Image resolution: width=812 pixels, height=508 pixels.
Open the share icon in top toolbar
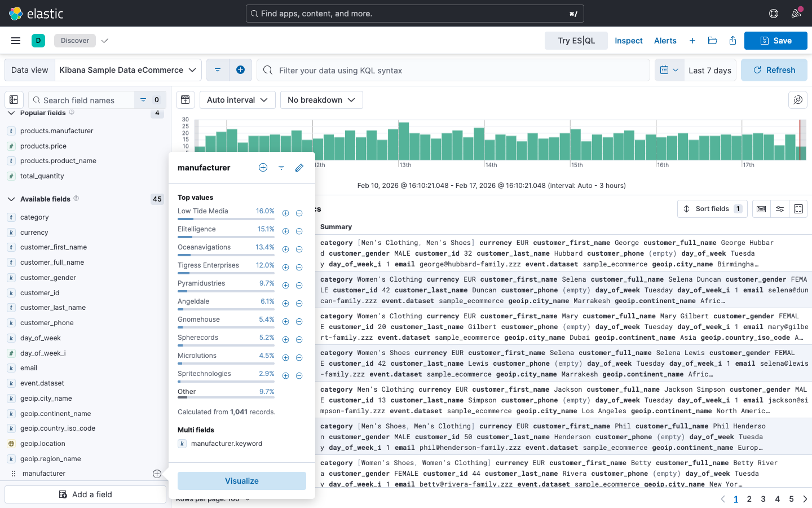click(x=732, y=41)
